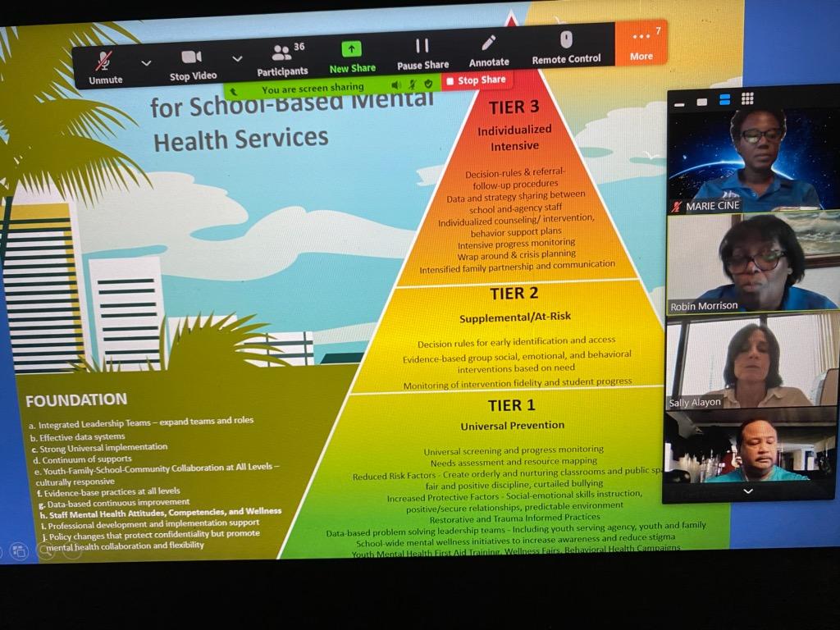Click the red Stop Share button
Screen dimensions: 840x630
point(477,80)
